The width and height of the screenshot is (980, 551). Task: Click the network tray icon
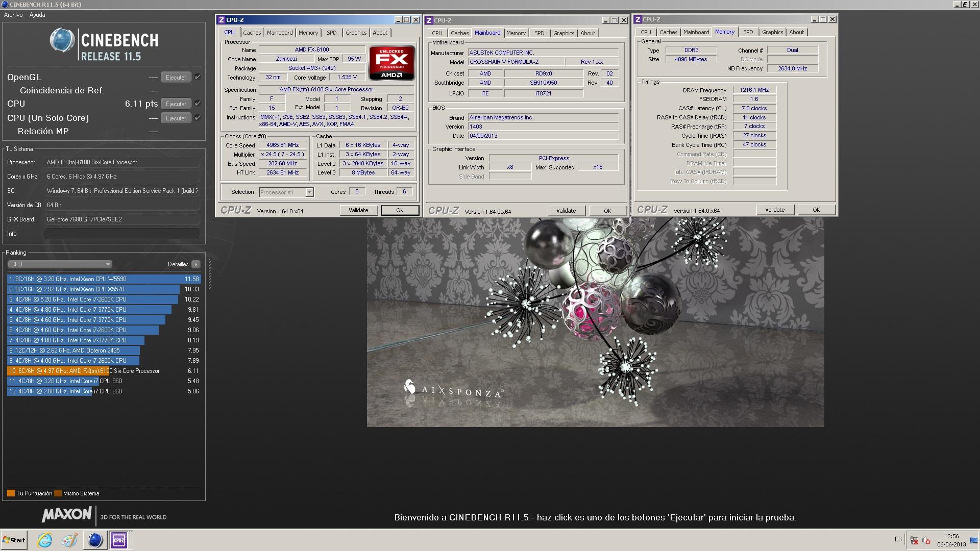pos(915,540)
